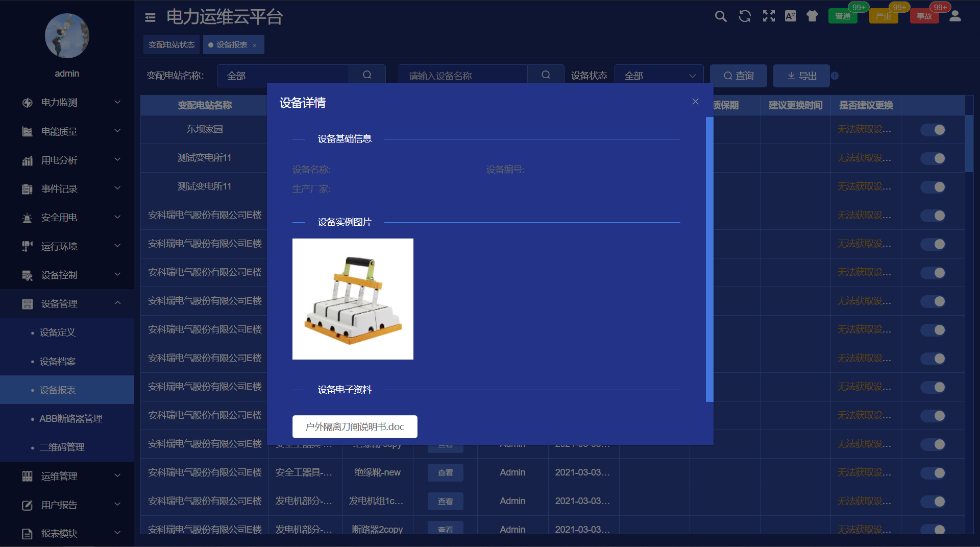Switch to the 变配电站状态 tab
This screenshot has width=980, height=547.
pyautogui.click(x=171, y=45)
